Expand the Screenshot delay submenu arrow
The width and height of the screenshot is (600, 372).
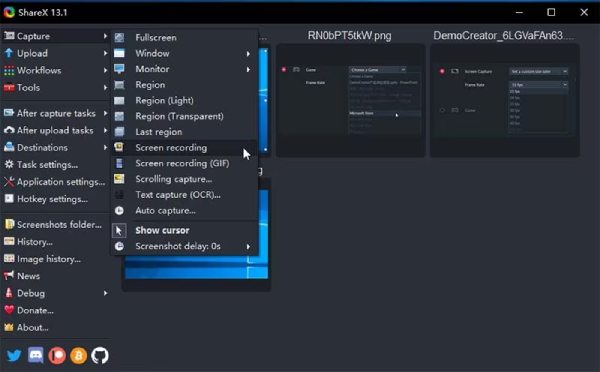point(248,246)
